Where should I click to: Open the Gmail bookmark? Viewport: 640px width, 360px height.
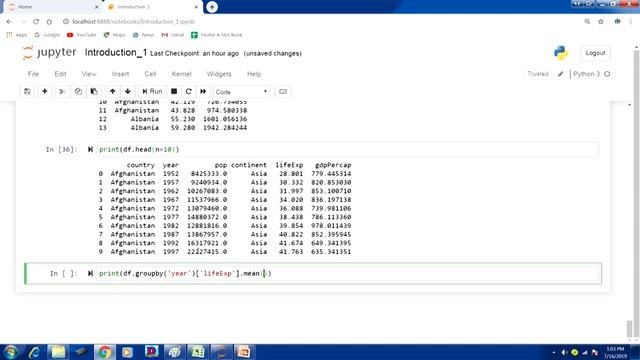173,35
